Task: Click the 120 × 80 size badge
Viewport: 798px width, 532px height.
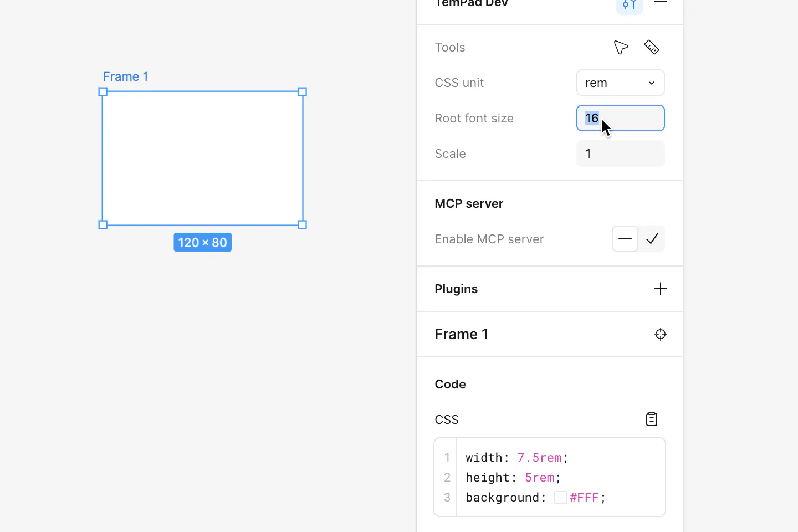Action: pyautogui.click(x=203, y=242)
